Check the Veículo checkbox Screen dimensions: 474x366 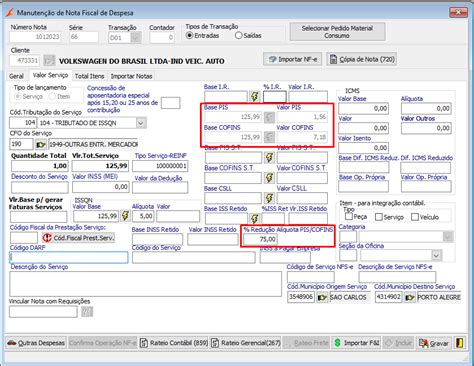pos(415,217)
